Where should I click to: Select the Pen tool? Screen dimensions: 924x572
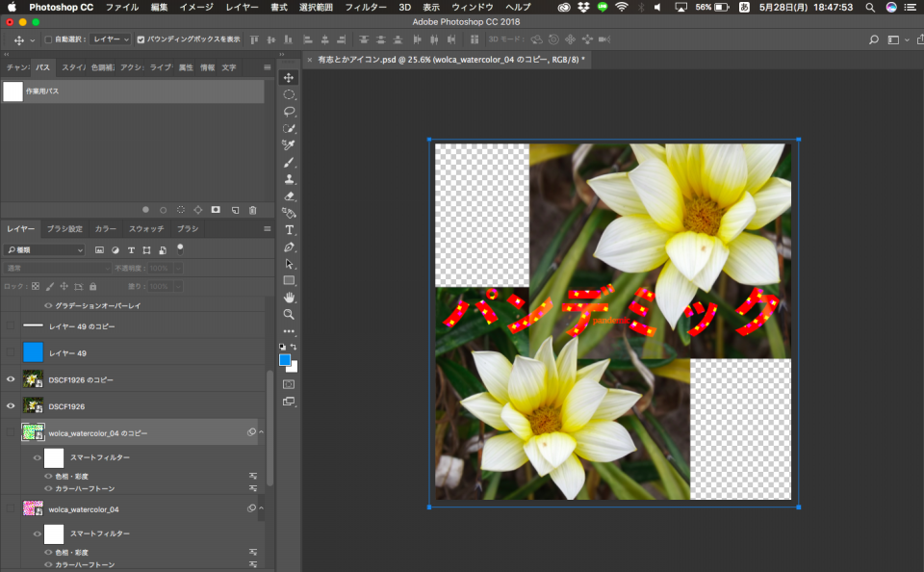[289, 247]
